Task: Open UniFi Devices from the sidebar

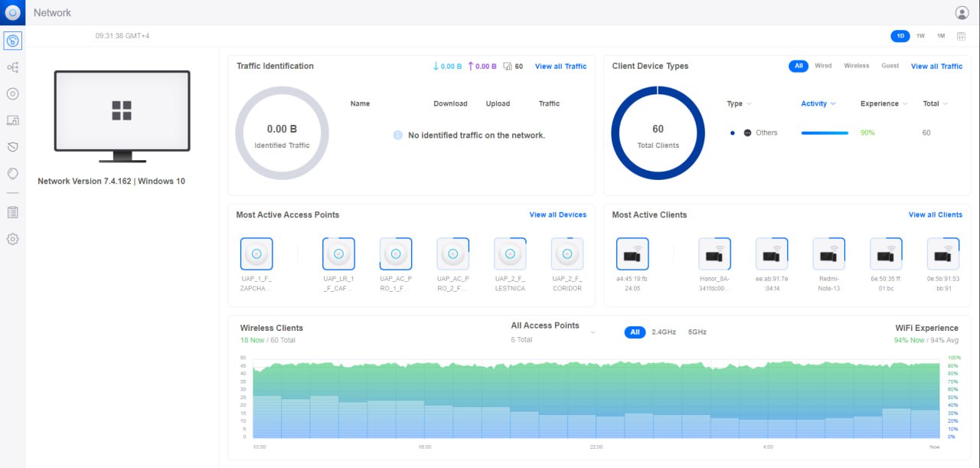Action: (12, 94)
